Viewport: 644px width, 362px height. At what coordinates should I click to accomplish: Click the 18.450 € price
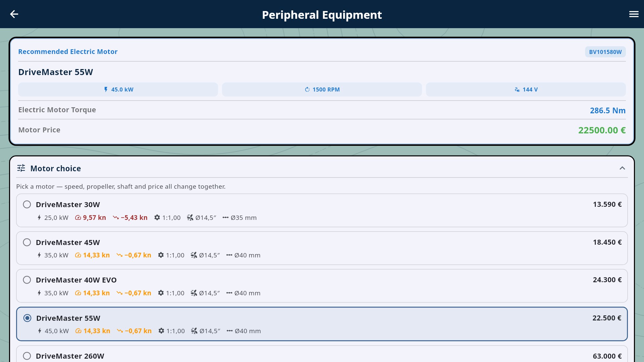point(607,242)
